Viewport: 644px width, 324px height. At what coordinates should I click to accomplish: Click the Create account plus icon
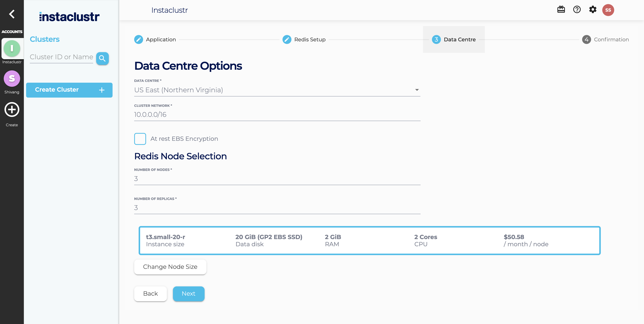click(x=12, y=109)
